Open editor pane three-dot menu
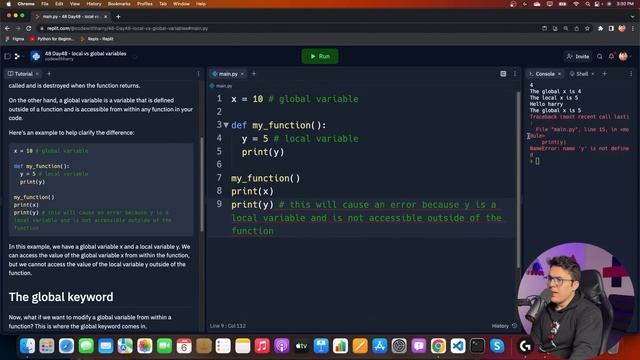The height and width of the screenshot is (360, 640). click(x=515, y=74)
